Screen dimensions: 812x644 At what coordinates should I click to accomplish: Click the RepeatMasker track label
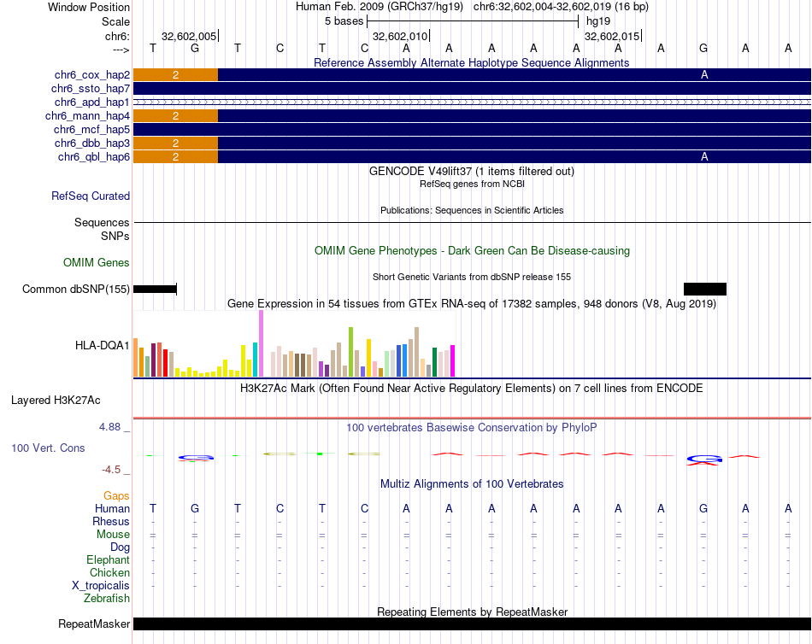[94, 624]
